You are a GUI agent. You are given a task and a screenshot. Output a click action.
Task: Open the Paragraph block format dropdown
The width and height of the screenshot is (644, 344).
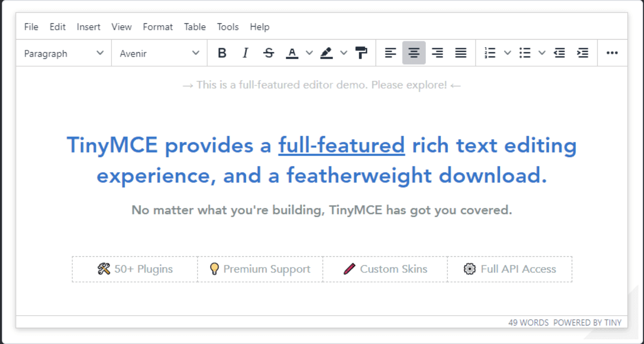64,53
